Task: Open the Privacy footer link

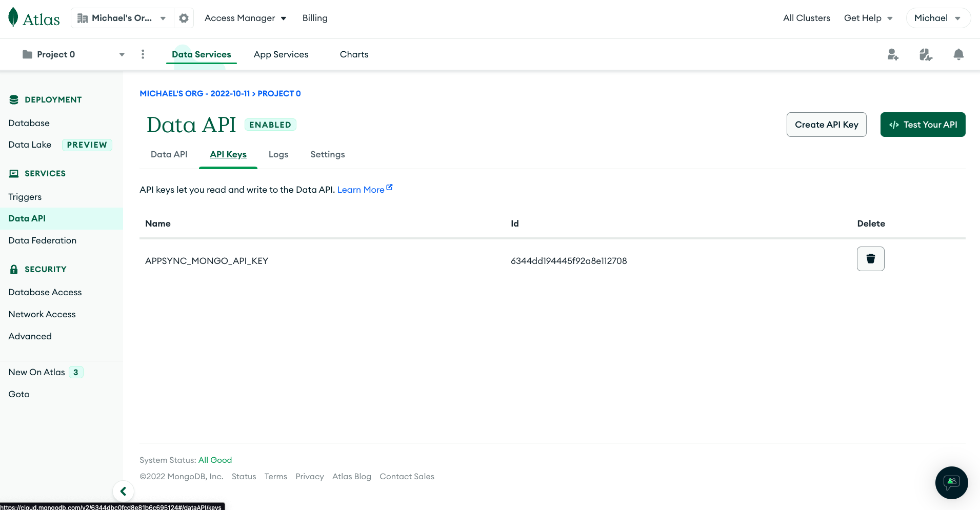Action: 310,477
